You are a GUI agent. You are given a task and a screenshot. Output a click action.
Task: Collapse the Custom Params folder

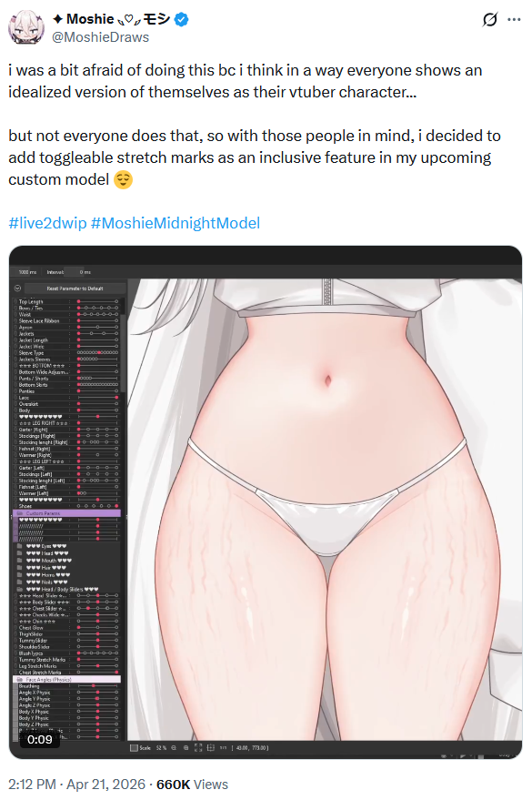20,512
